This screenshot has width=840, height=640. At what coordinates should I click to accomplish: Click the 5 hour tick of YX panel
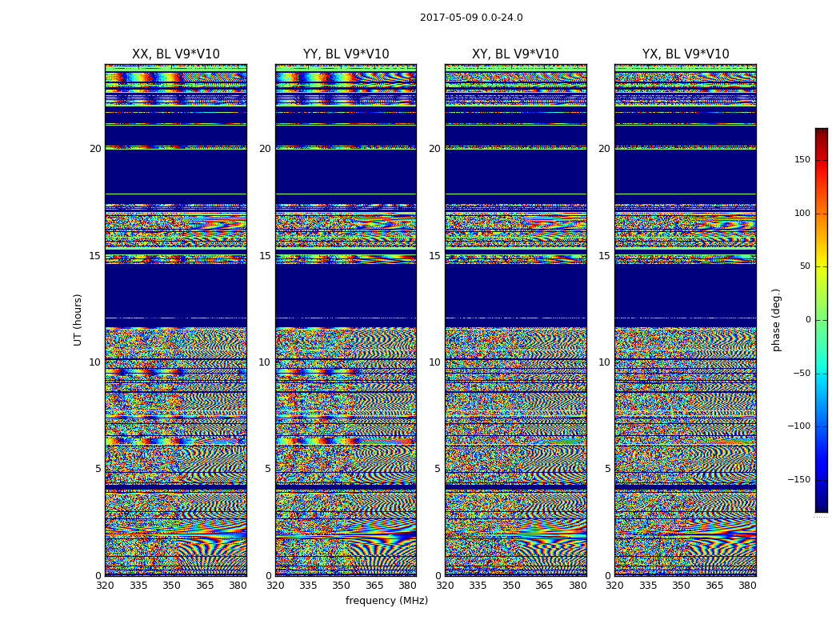tap(607, 469)
